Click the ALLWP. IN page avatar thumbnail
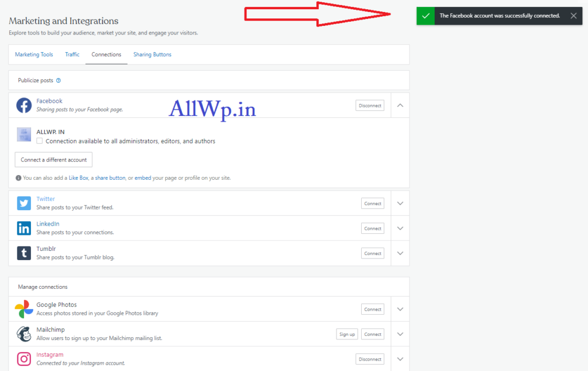Viewport: 588px width, 371px height. click(24, 134)
